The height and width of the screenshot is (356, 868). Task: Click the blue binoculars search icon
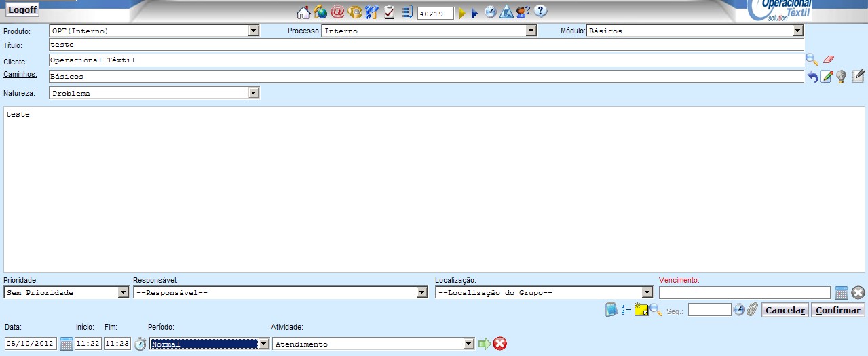(371, 12)
